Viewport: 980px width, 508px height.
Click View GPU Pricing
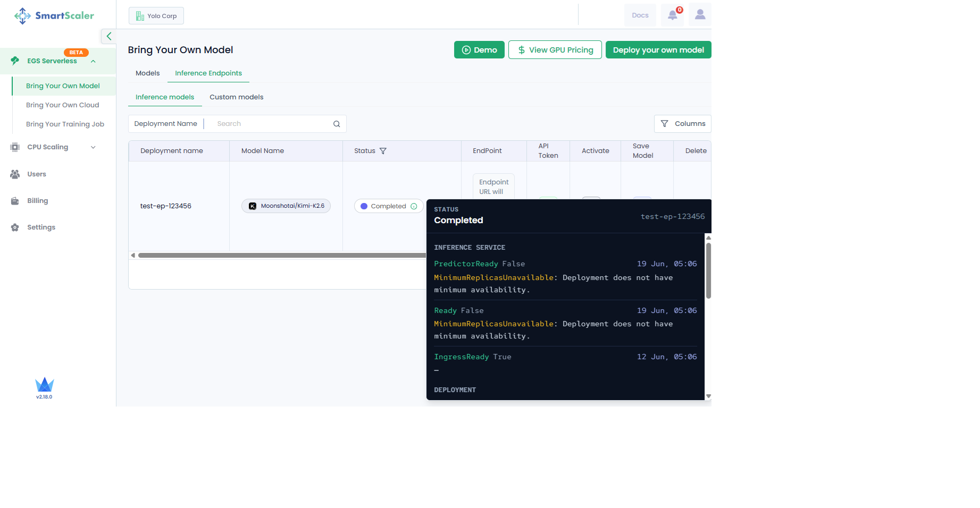click(x=555, y=50)
